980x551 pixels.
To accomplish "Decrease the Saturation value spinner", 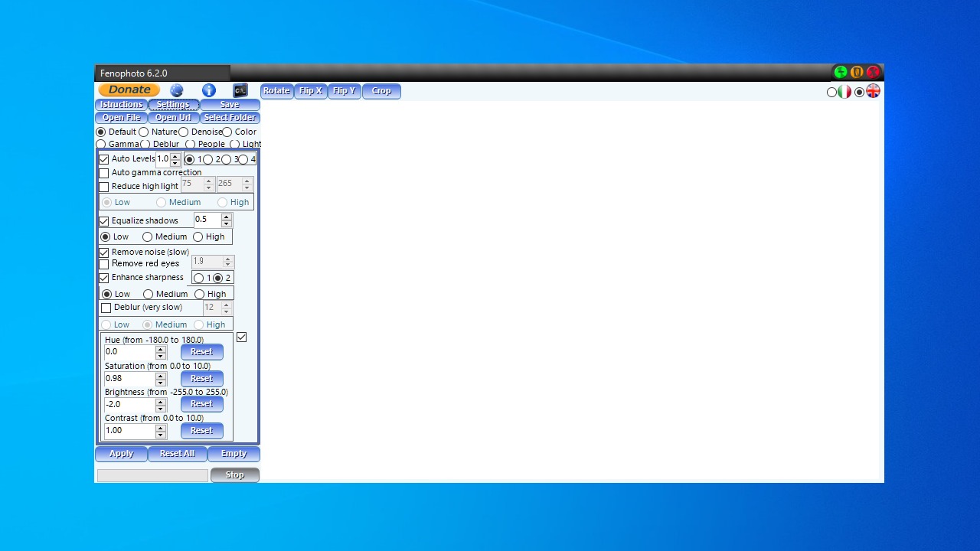I will 161,382.
